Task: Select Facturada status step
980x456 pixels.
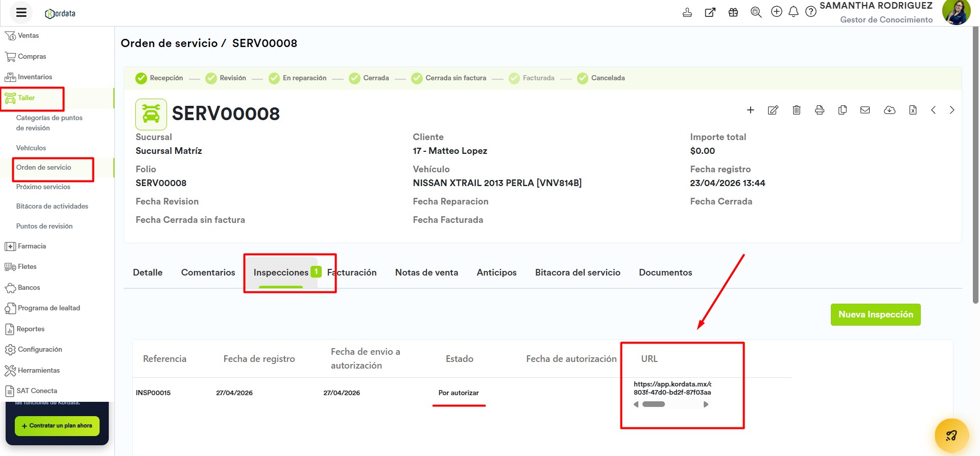Action: (532, 78)
